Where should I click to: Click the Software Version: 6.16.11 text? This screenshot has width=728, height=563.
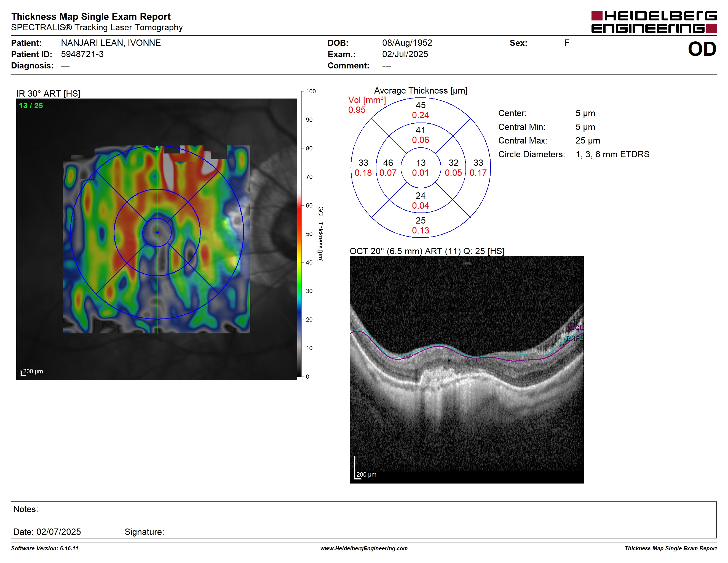click(45, 548)
